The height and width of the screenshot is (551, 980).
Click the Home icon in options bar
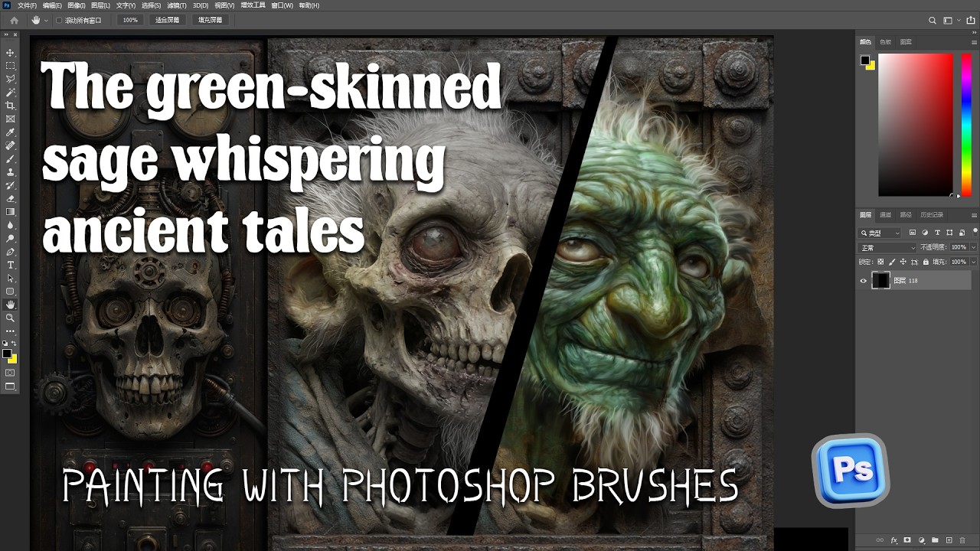coord(14,20)
